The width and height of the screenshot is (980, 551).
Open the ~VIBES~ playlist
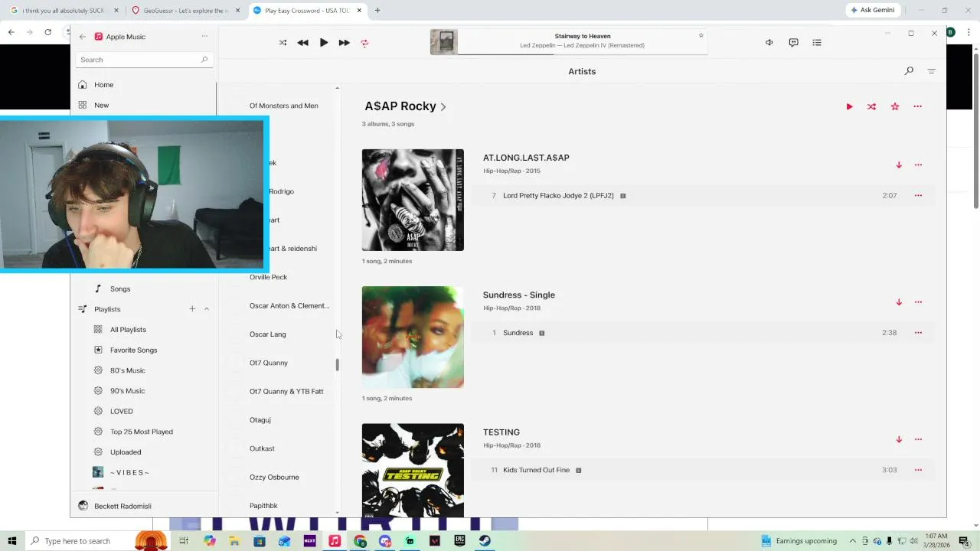pyautogui.click(x=129, y=473)
